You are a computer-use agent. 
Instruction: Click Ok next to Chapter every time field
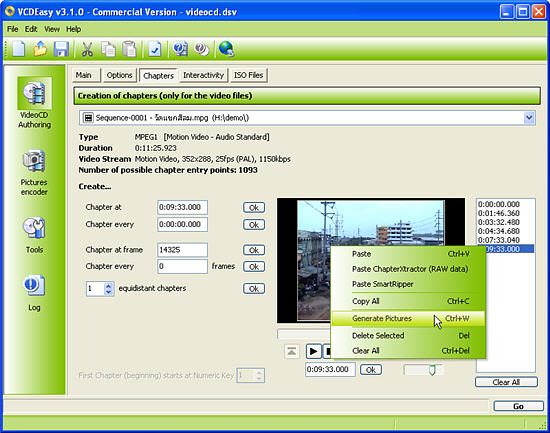(x=254, y=225)
